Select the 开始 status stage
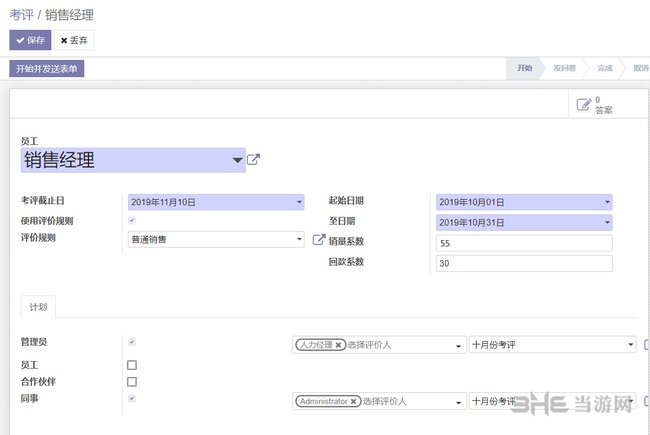Viewport: 650px width, 435px height. [x=524, y=68]
